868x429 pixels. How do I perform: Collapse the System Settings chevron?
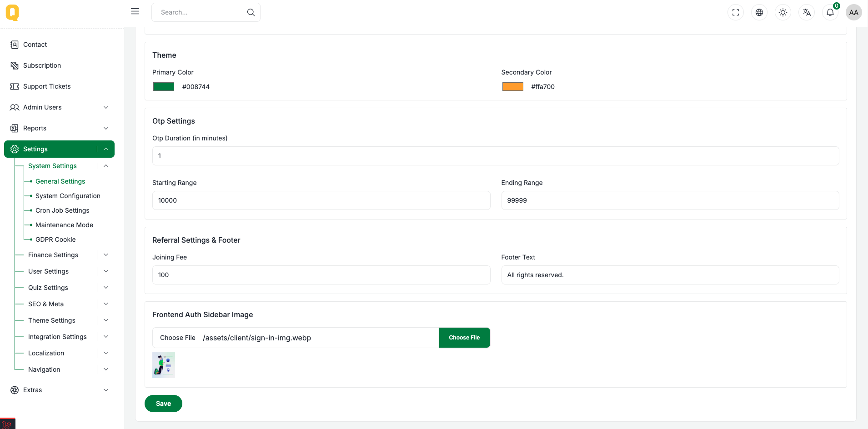click(105, 166)
